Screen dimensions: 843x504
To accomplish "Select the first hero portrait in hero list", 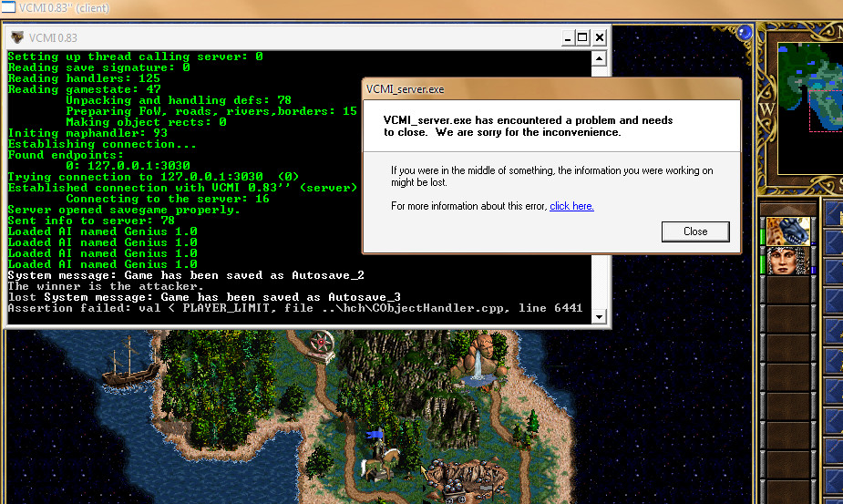I will [788, 231].
